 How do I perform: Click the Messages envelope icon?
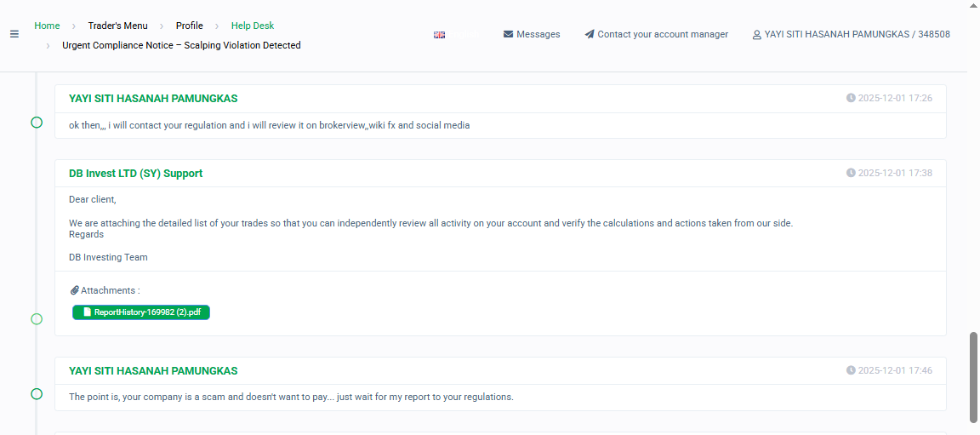point(509,34)
